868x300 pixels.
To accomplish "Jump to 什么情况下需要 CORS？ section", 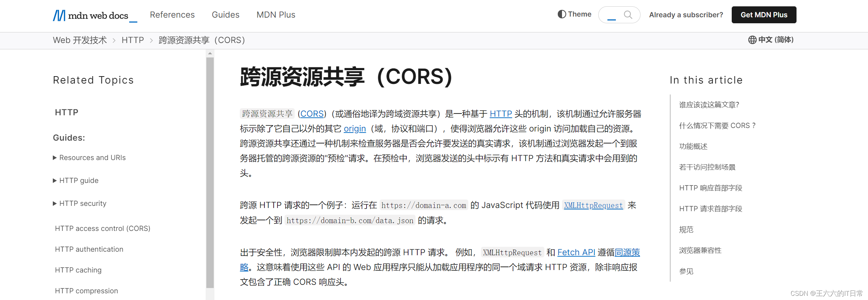I will point(717,125).
